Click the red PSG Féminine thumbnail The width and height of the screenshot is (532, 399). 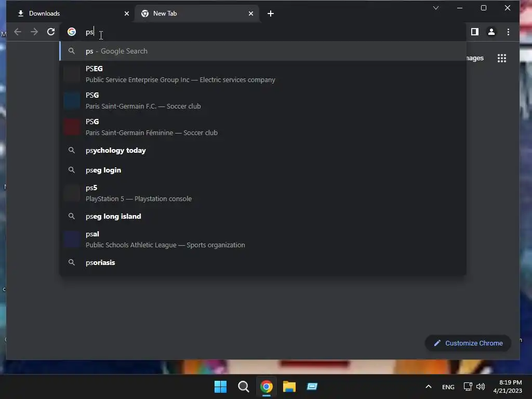(x=72, y=127)
